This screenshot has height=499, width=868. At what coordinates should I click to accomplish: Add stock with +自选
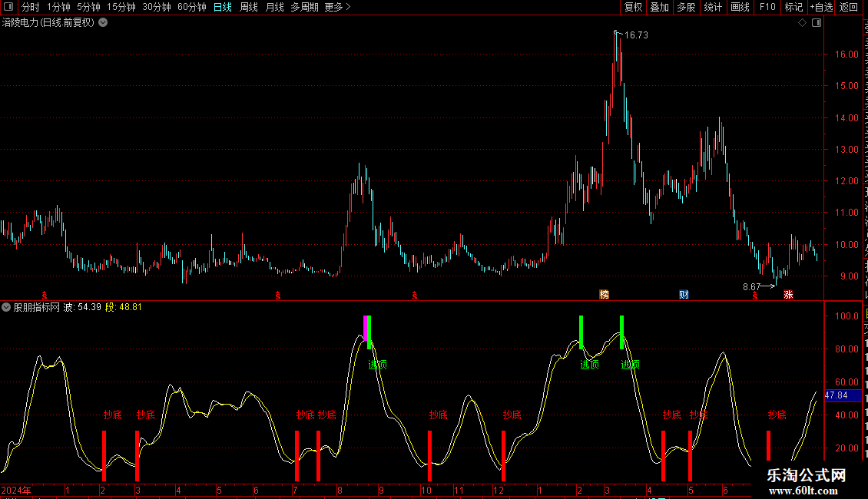coord(821,7)
